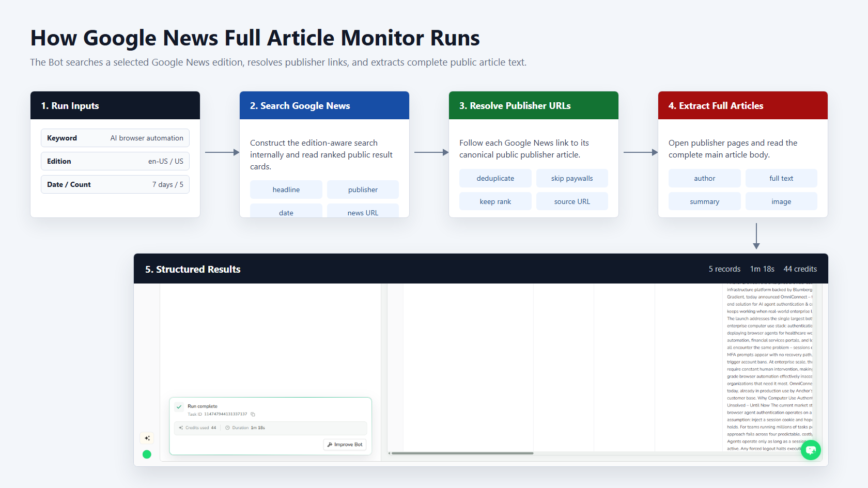Click the '3. Resolve Publisher URLs' header
The width and height of the screenshot is (868, 488).
click(534, 105)
